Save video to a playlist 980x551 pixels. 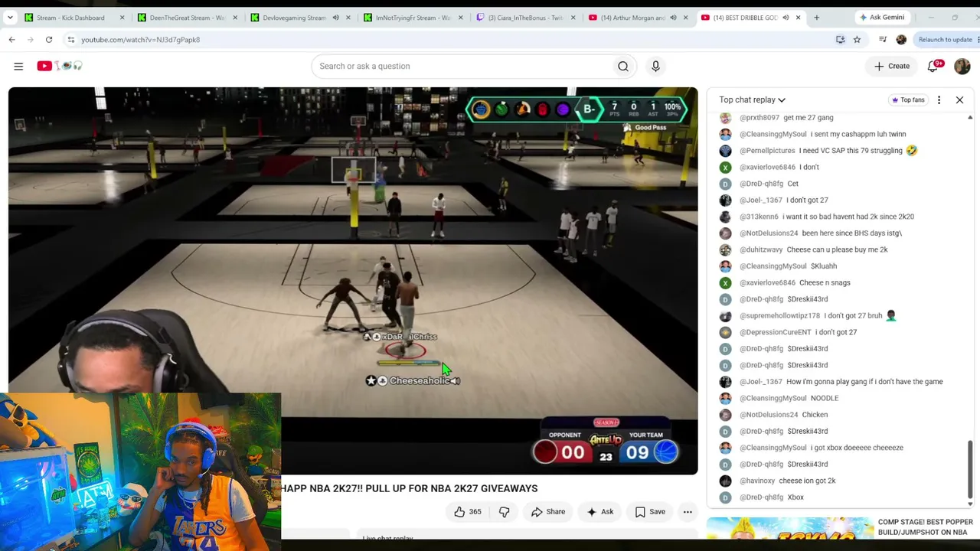650,512
